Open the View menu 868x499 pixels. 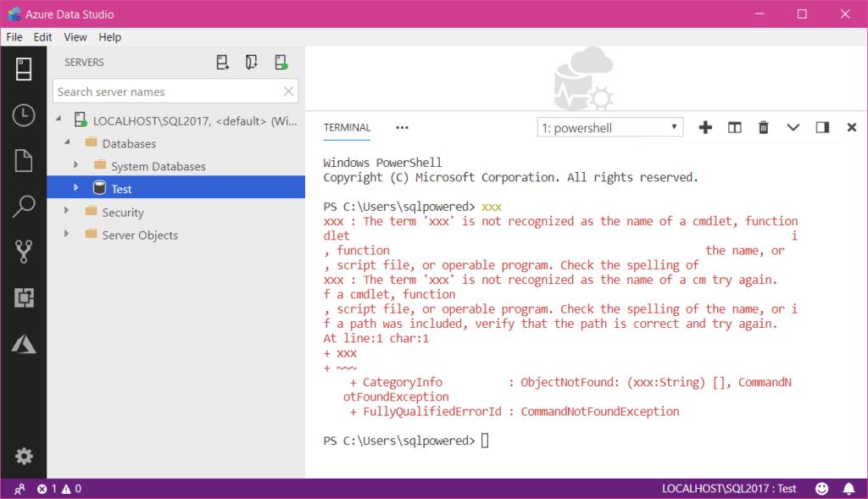click(75, 37)
